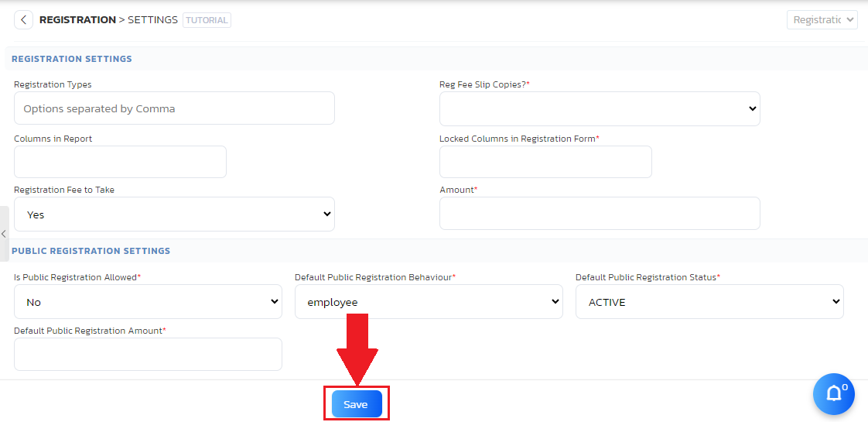Click the back arrow button
Viewport: 868px width, 422px height.
click(x=23, y=20)
